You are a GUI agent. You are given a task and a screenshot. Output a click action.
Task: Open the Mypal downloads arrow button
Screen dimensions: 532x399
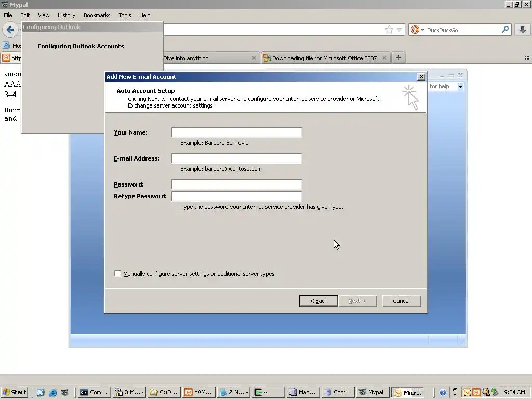click(523, 30)
